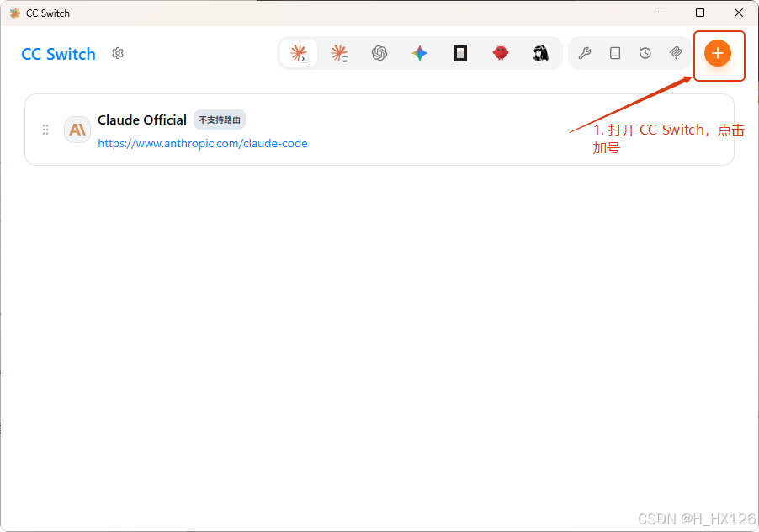Screen dimensions: 759x532
Task: Open the wrench tools icon
Action: click(x=585, y=53)
